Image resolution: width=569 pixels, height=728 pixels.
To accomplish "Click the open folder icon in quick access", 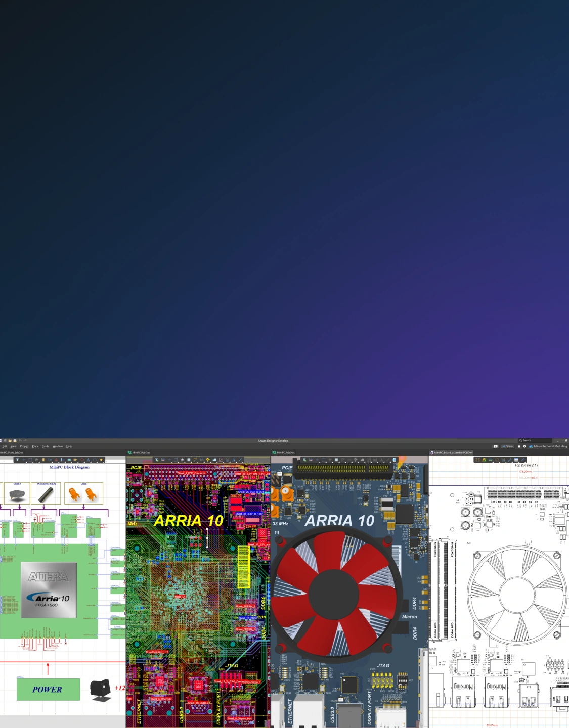I will click(10, 441).
